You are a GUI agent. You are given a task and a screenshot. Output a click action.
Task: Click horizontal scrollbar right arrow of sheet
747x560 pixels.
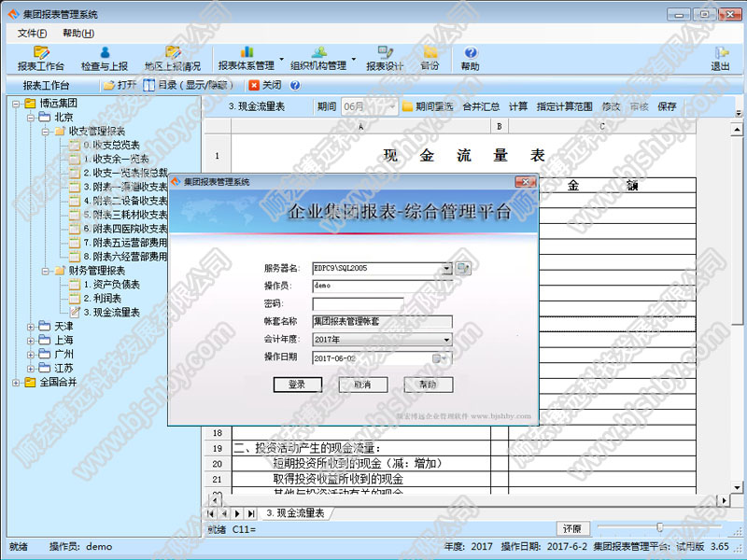[x=725, y=500]
